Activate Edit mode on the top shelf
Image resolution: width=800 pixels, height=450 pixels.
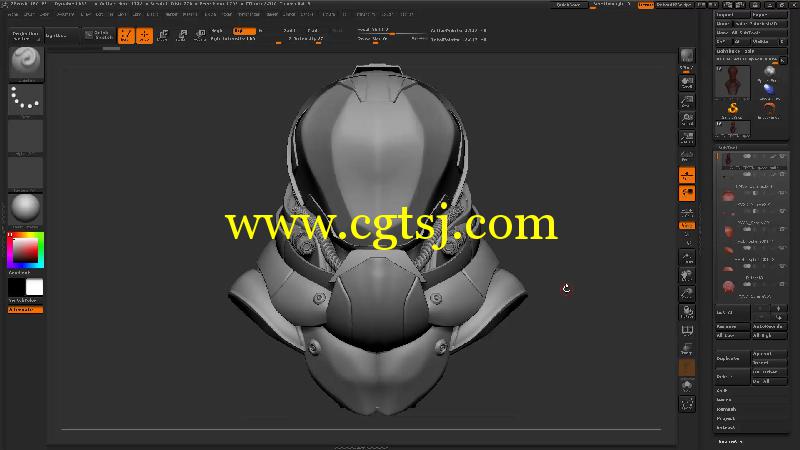click(x=126, y=35)
